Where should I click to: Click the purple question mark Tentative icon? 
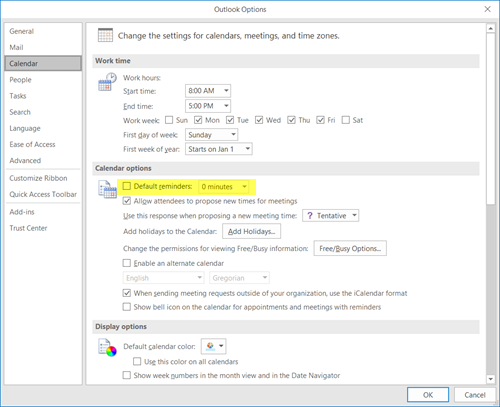[310, 216]
